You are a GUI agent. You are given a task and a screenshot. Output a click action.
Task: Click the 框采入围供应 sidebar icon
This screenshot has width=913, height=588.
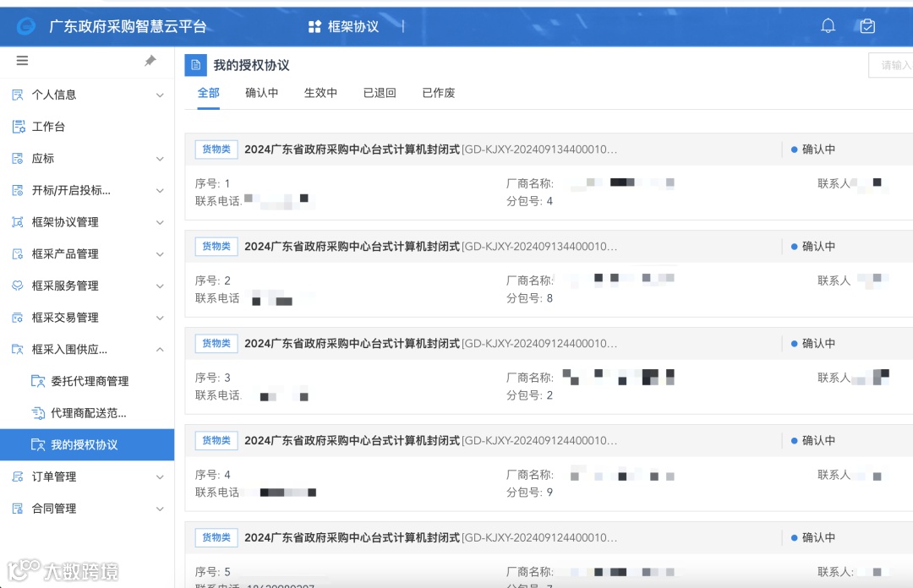click(x=18, y=349)
